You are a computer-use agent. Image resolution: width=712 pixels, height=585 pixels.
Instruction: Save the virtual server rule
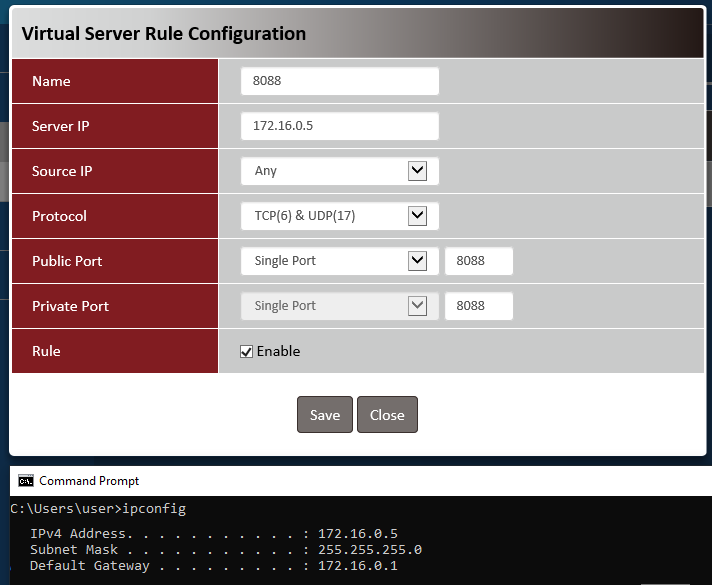pos(325,415)
